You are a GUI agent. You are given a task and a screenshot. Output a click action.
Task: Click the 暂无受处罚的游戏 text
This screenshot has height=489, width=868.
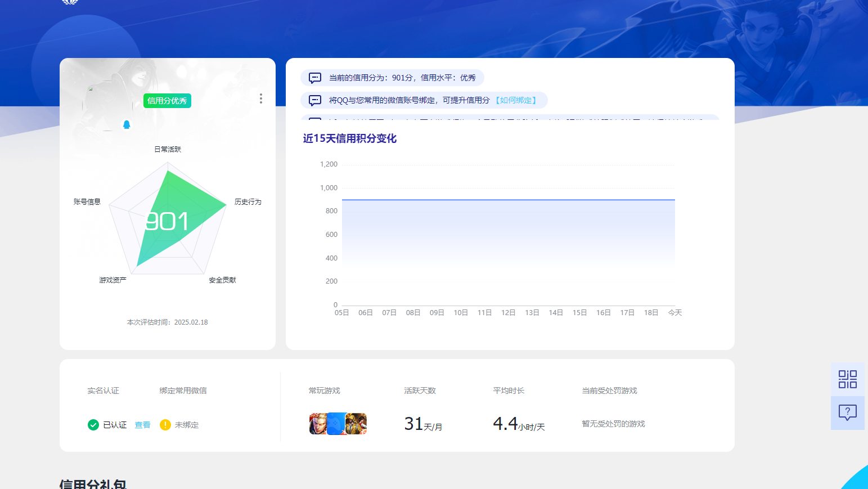point(613,424)
